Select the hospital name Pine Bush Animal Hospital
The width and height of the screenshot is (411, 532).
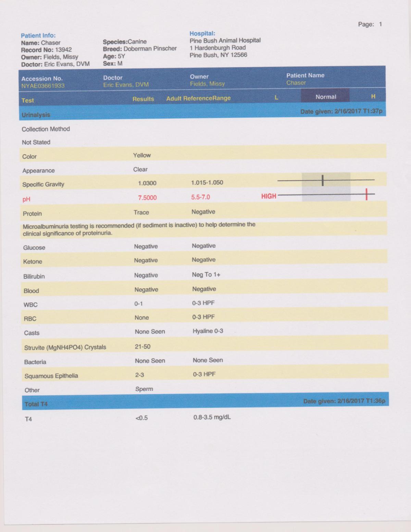pos(225,40)
